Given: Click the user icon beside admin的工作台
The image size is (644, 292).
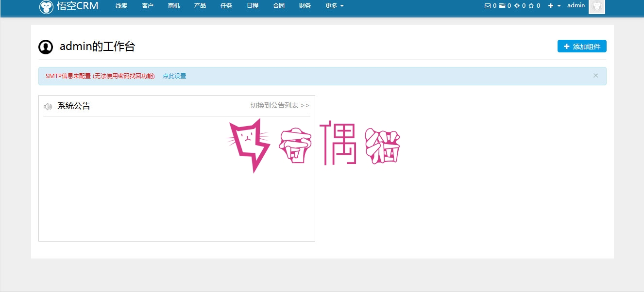Looking at the screenshot, I should 46,47.
